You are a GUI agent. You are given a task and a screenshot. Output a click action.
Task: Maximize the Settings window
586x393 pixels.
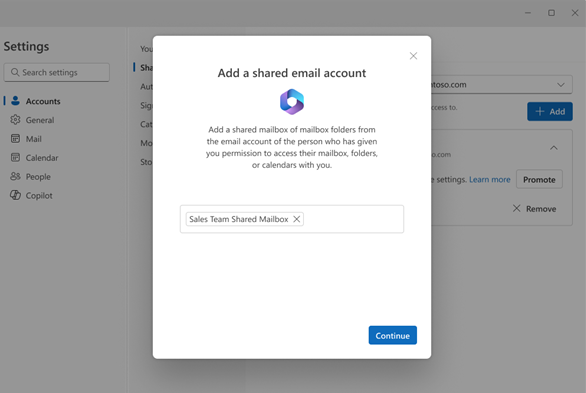[x=551, y=13]
